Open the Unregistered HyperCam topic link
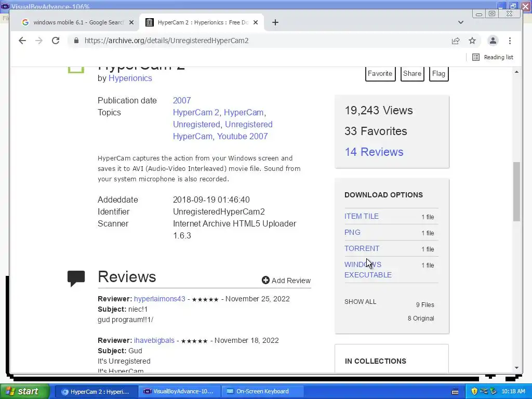 (222, 130)
